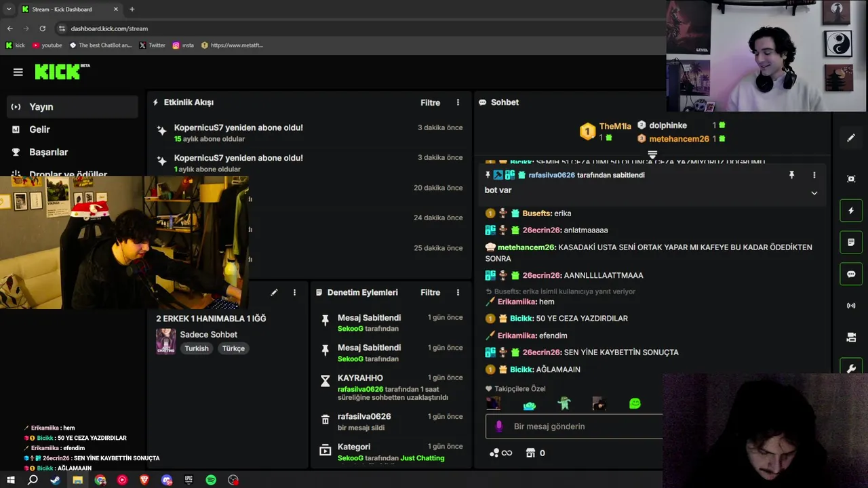
Task: Open Steam from the taskbar
Action: (x=55, y=480)
